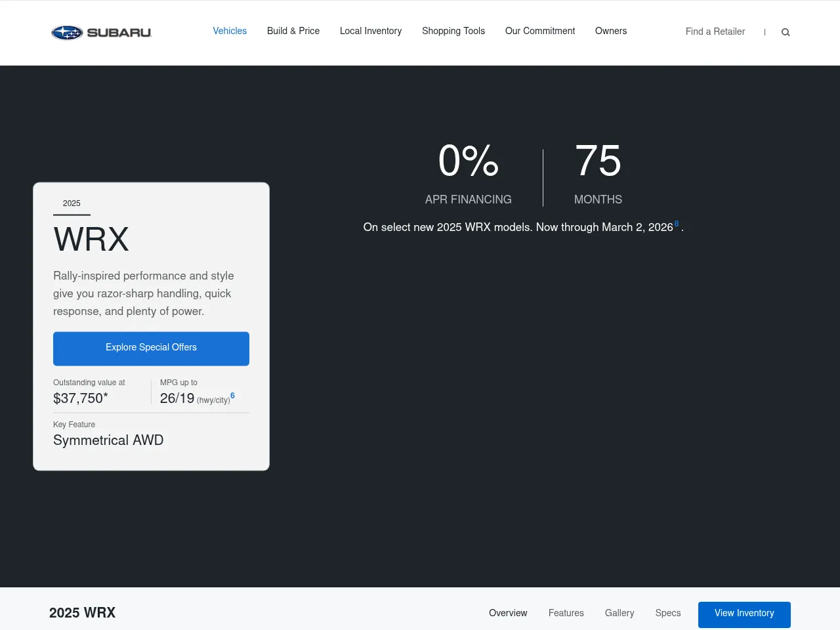Screen dimensions: 840x630
Task: Expand the Local Inventory menu
Action: click(371, 31)
